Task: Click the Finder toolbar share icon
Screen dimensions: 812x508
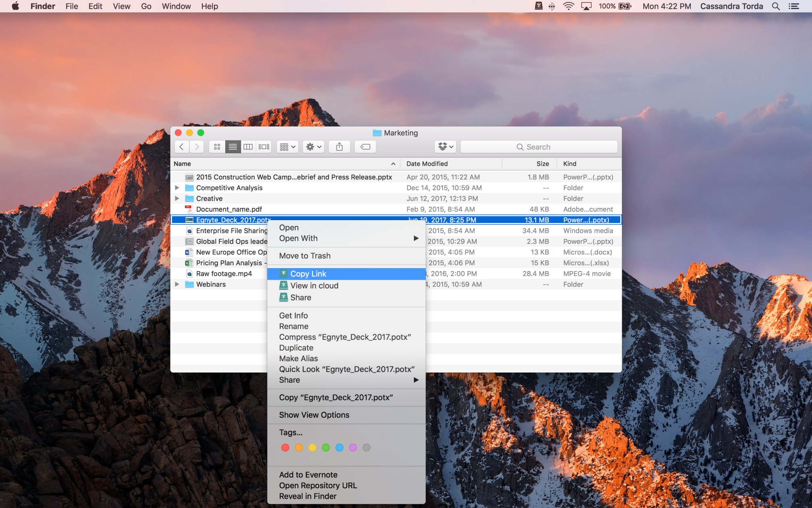Action: click(339, 147)
